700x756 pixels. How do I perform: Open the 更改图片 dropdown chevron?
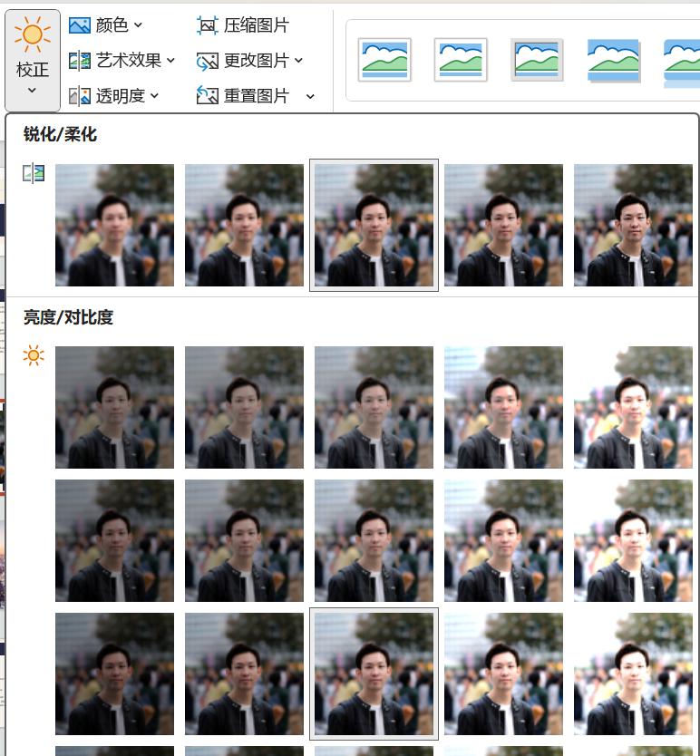298,61
